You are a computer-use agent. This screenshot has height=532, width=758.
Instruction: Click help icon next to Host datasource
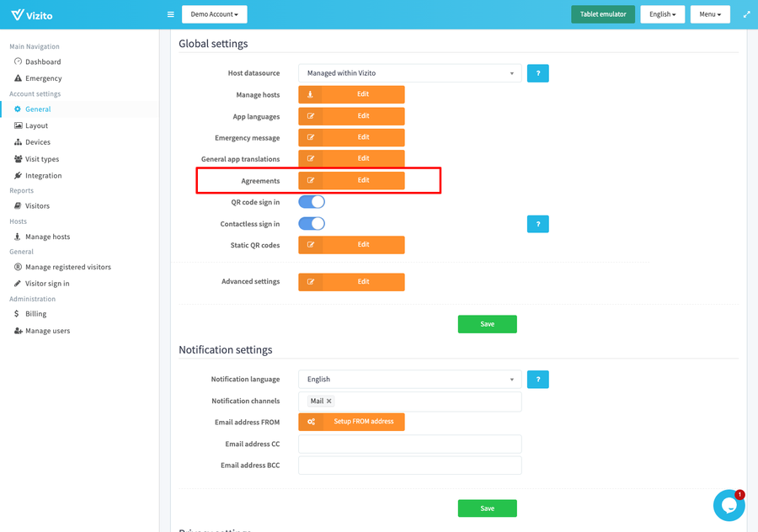[537, 73]
